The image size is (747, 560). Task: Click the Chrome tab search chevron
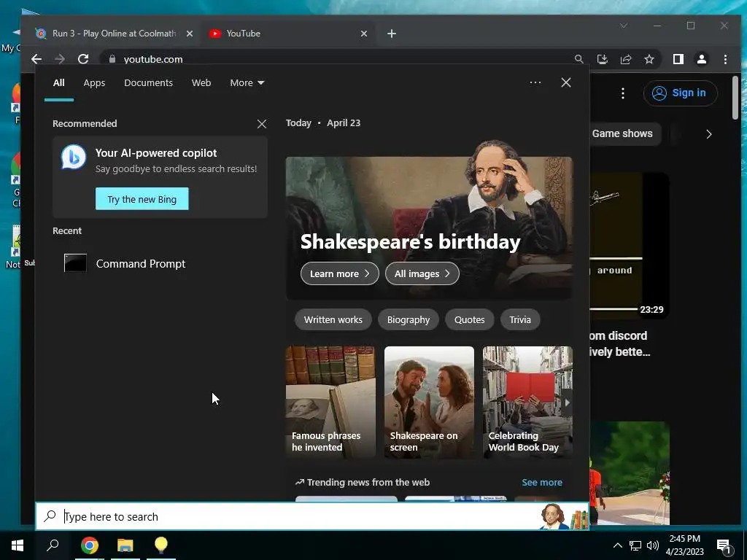624,26
